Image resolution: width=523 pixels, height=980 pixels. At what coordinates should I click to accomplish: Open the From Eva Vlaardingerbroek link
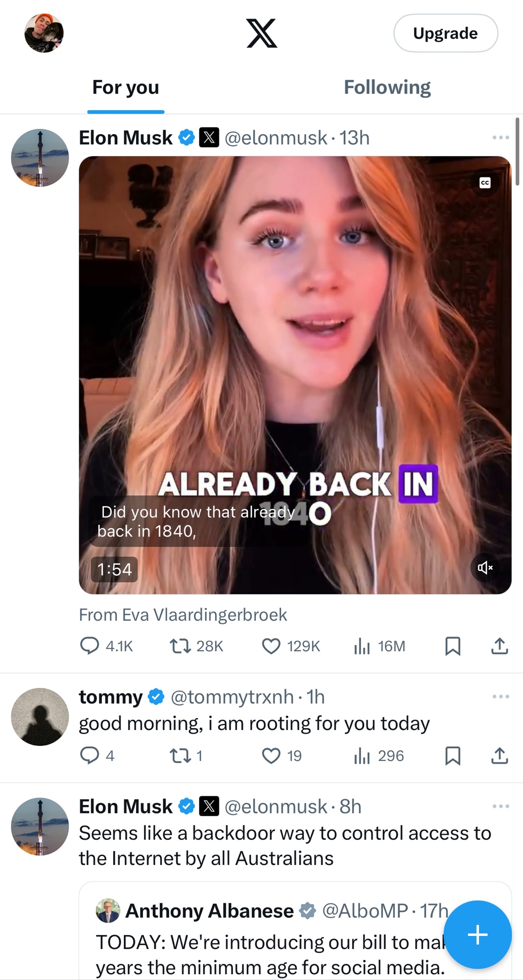183,614
